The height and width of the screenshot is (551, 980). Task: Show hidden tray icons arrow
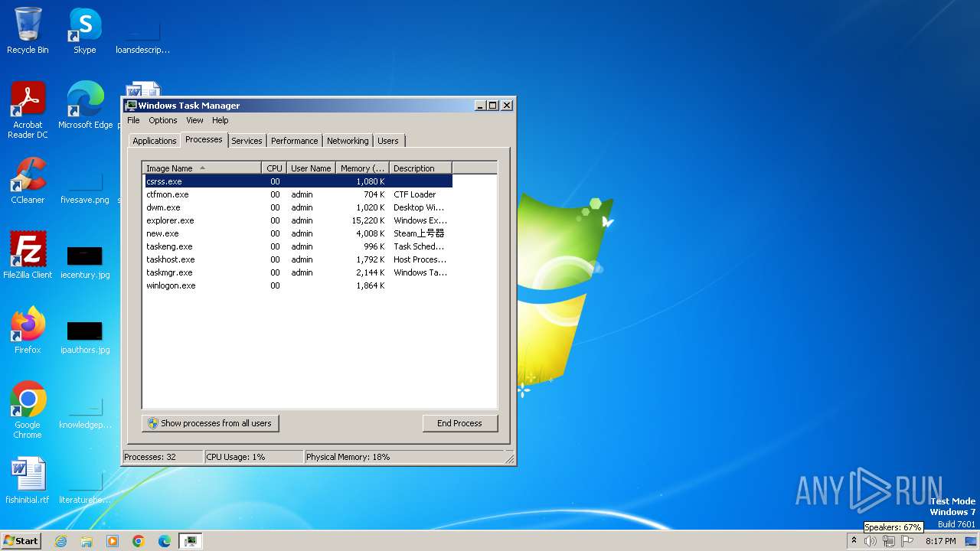click(854, 540)
